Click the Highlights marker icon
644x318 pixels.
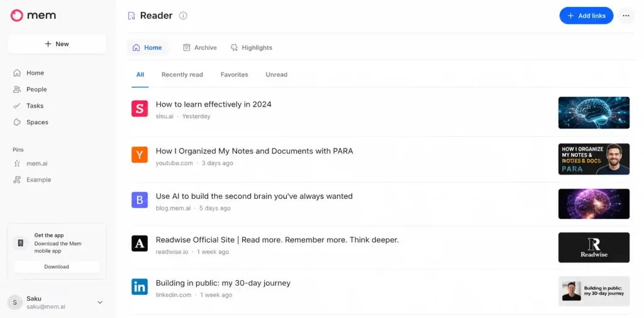pos(234,48)
